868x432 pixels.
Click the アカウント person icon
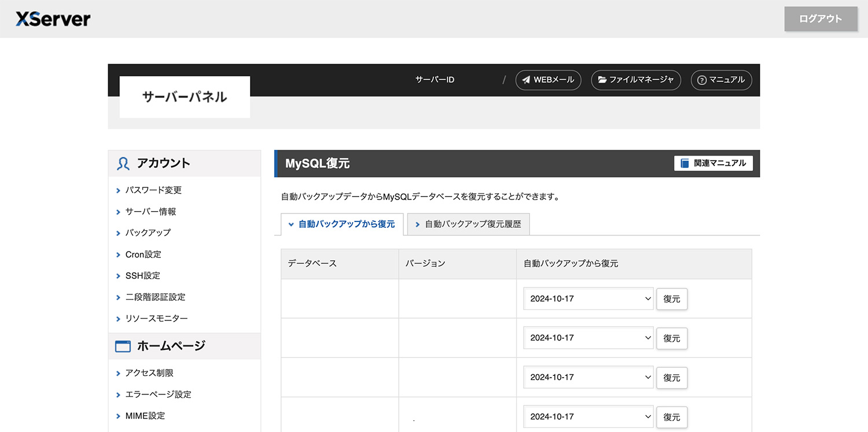point(123,164)
